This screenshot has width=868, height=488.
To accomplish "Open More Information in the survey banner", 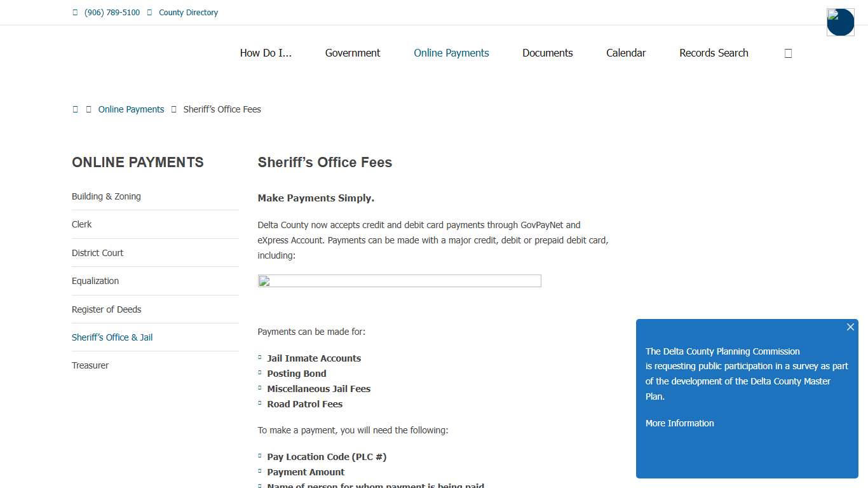I will tap(679, 423).
